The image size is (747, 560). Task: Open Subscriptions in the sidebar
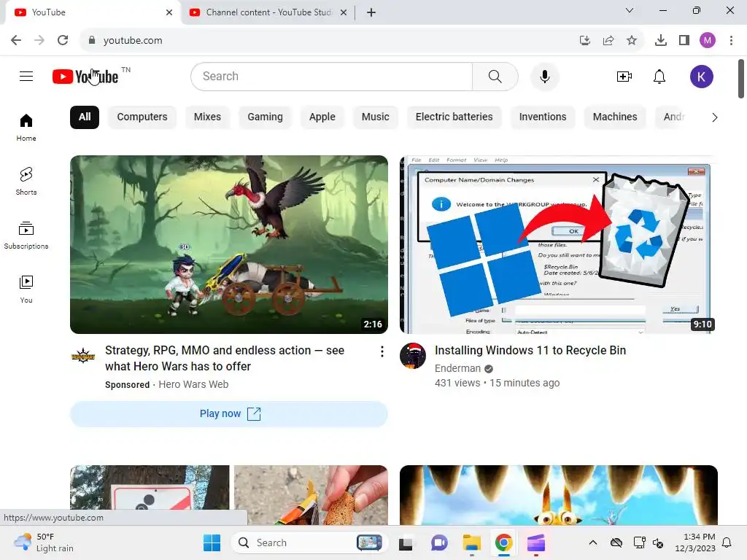click(26, 236)
